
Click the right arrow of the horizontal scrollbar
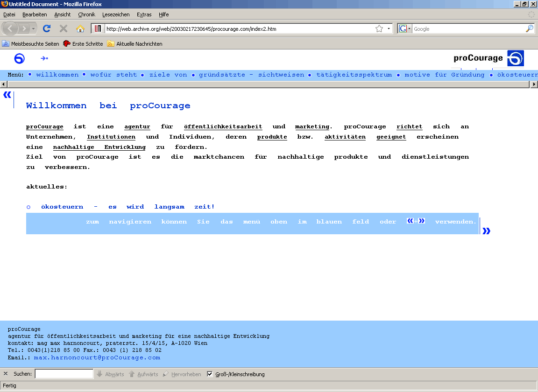534,84
